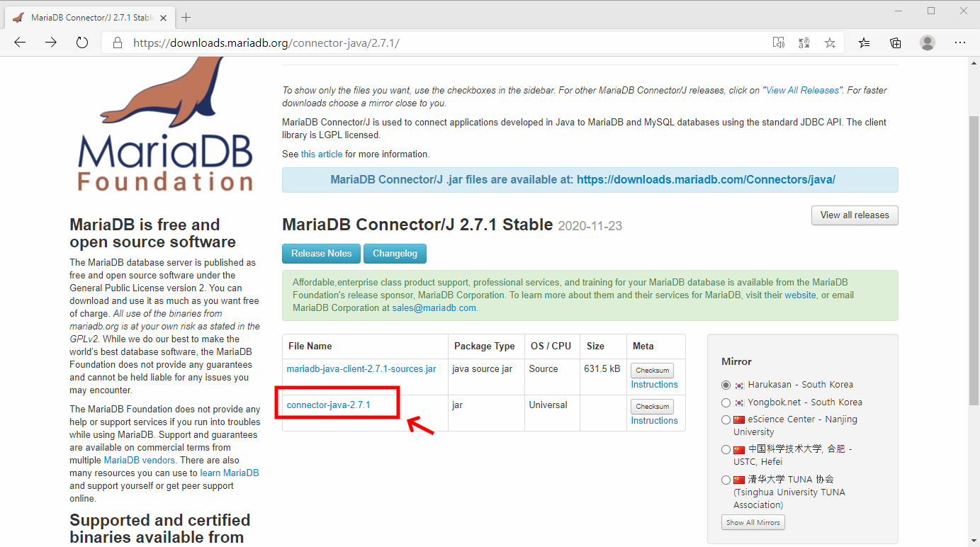Open the page translate option
Image resolution: width=980 pixels, height=547 pixels.
pyautogui.click(x=804, y=43)
